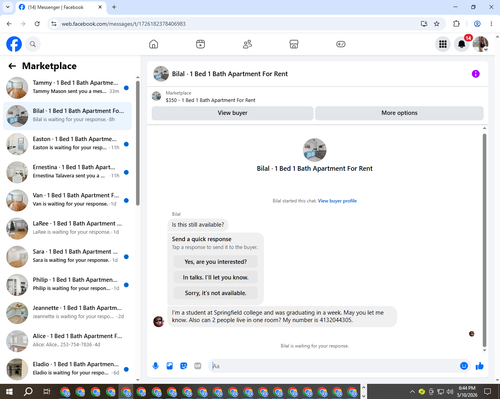The width and height of the screenshot is (500, 399).
Task: Open the Friends icon in top navigation
Action: pyautogui.click(x=247, y=44)
